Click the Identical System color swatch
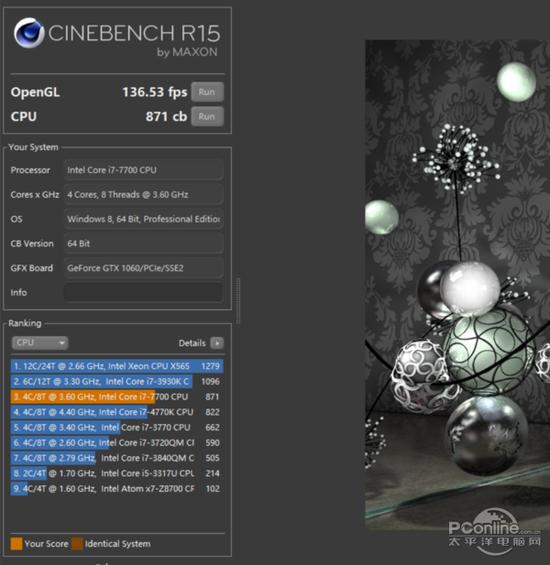550x565 pixels. point(77,544)
